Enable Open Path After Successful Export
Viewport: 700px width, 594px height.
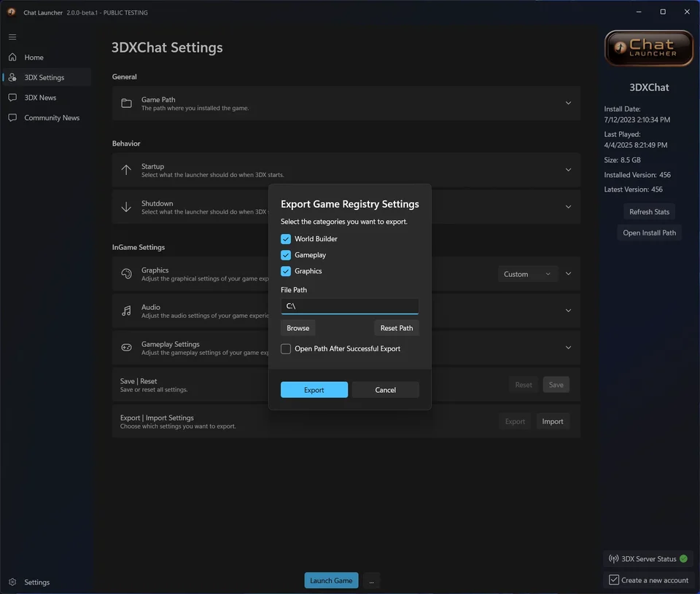point(286,348)
